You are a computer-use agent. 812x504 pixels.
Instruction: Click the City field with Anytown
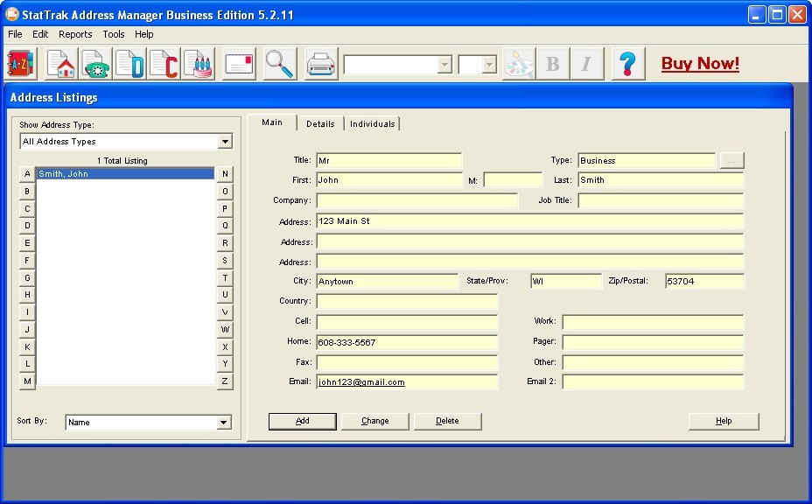(388, 281)
